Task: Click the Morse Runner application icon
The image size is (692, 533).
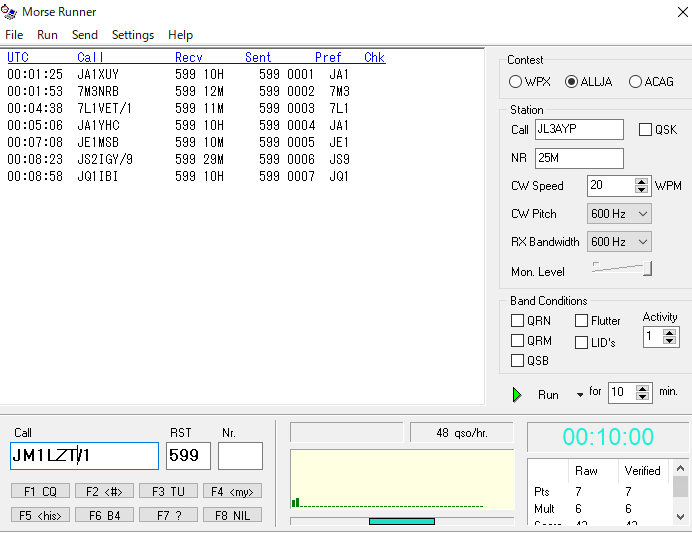Action: coord(9,12)
